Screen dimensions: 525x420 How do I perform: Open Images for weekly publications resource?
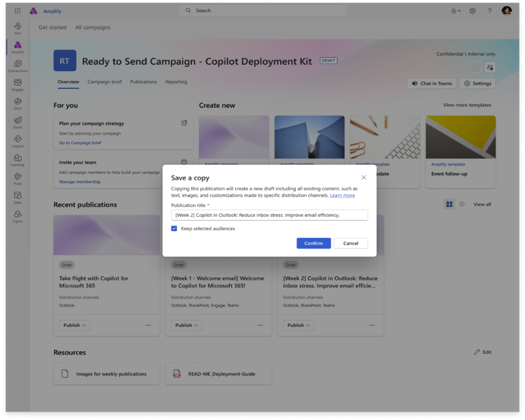click(107, 373)
